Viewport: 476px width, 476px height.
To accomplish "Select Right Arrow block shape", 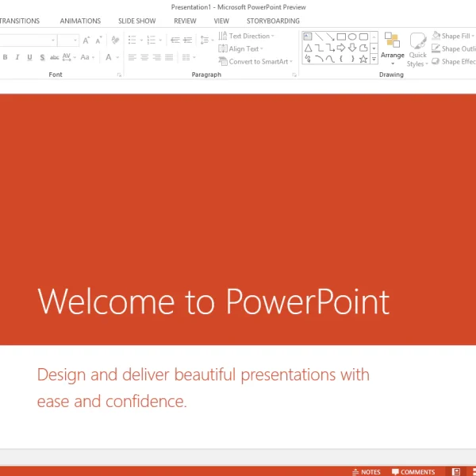I will pos(341,48).
